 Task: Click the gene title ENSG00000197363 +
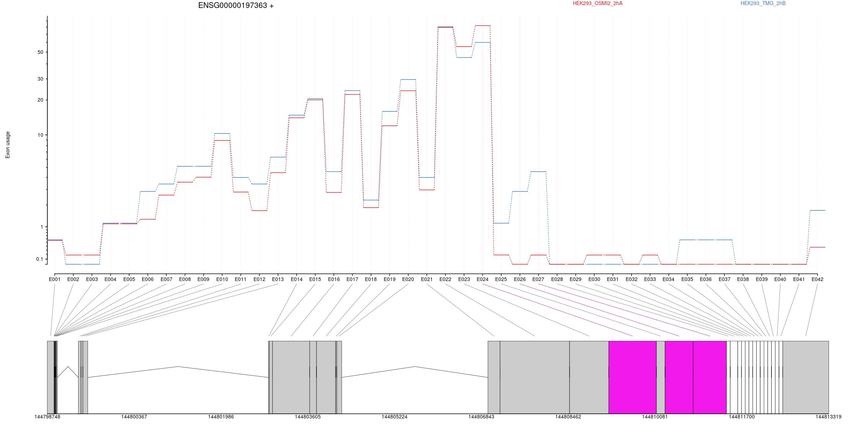236,5
